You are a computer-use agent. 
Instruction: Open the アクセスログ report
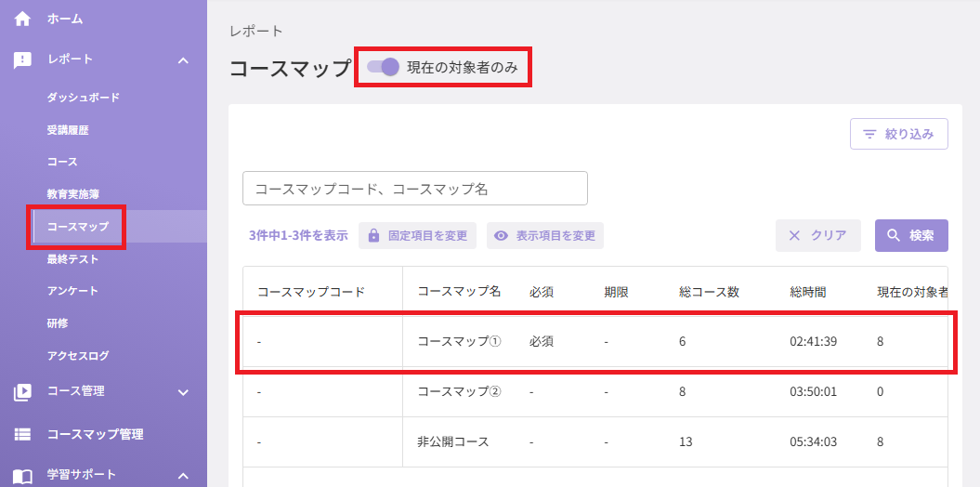click(x=78, y=356)
